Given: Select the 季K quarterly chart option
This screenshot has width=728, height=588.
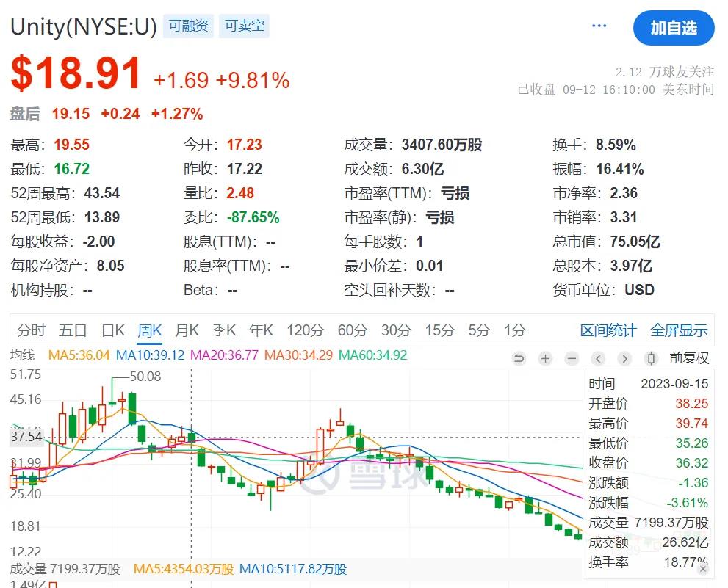Looking at the screenshot, I should (x=224, y=330).
